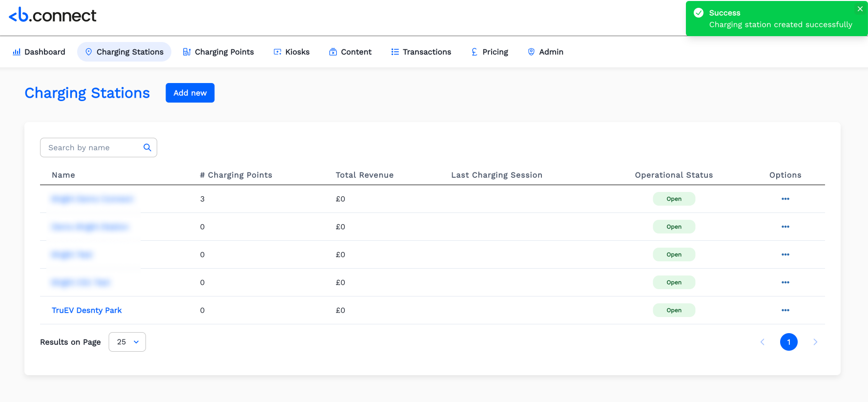Focus the Search by name field
The width and height of the screenshot is (868, 402).
click(x=93, y=148)
